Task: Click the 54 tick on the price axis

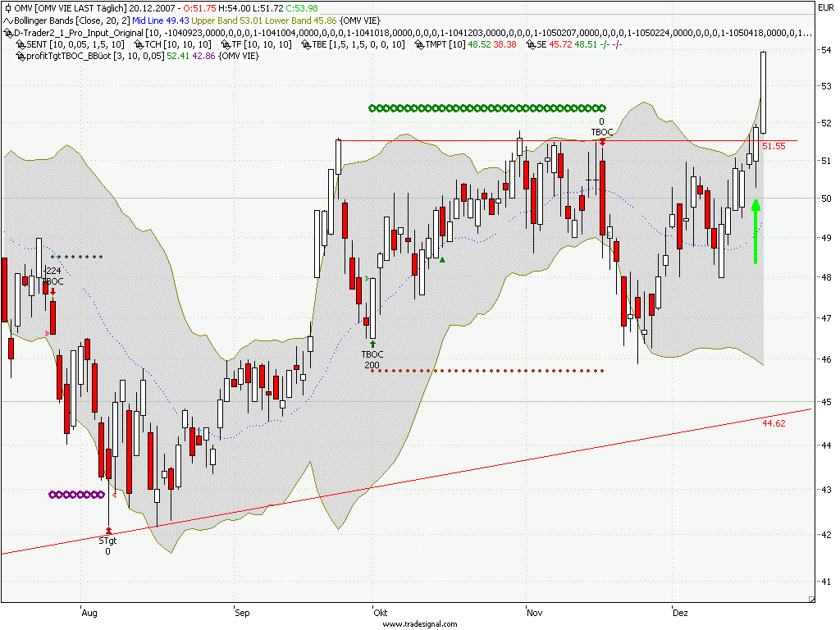Action: point(826,50)
